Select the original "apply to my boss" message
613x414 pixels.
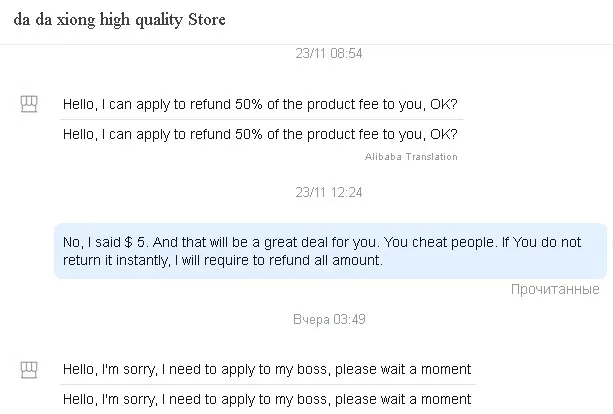(x=266, y=370)
